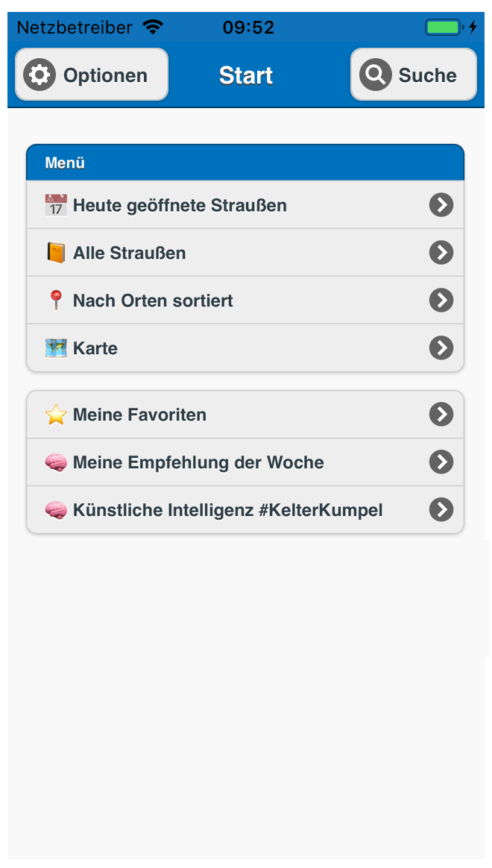Click the gear icon in Optionen button
The image size is (492, 868).
40,75
